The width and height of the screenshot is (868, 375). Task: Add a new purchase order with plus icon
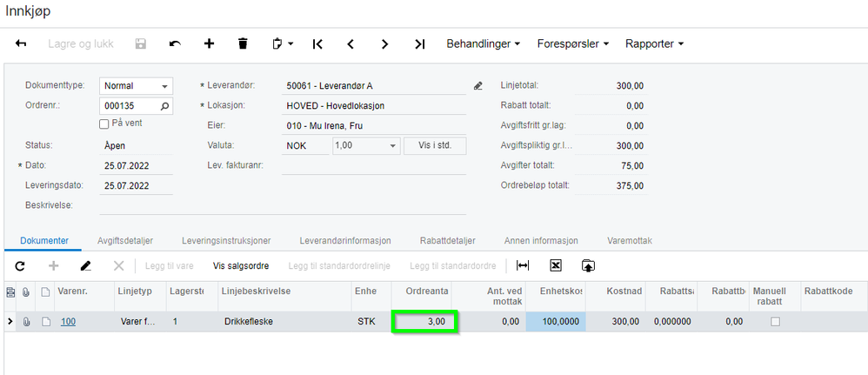[209, 44]
